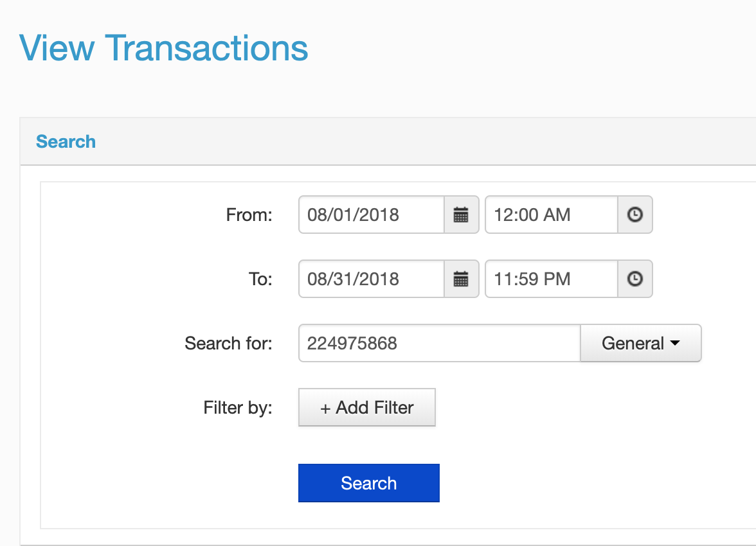The width and height of the screenshot is (756, 546).
Task: Click the dropdown arrow on General selector
Action: (x=675, y=343)
